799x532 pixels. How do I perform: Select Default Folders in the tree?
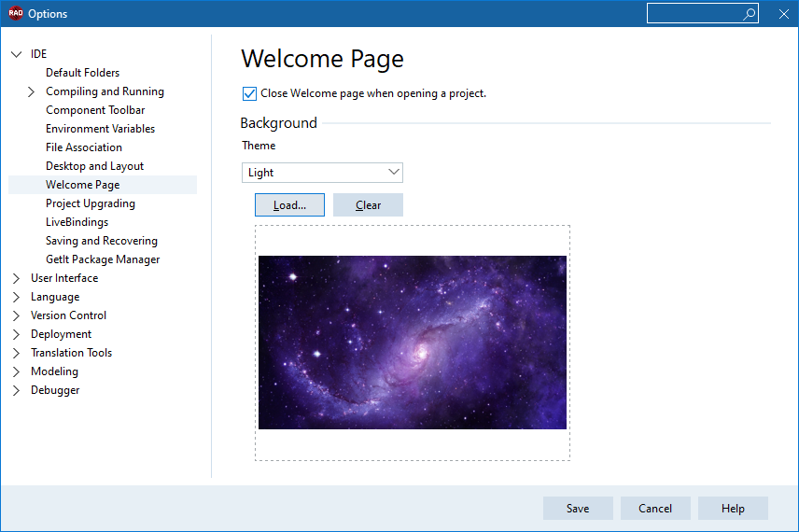[82, 73]
